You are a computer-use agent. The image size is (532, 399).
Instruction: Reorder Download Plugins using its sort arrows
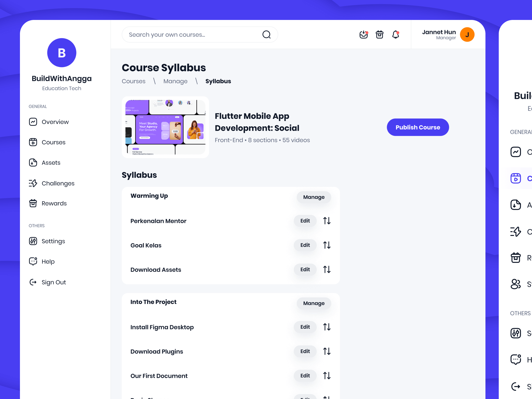click(327, 351)
